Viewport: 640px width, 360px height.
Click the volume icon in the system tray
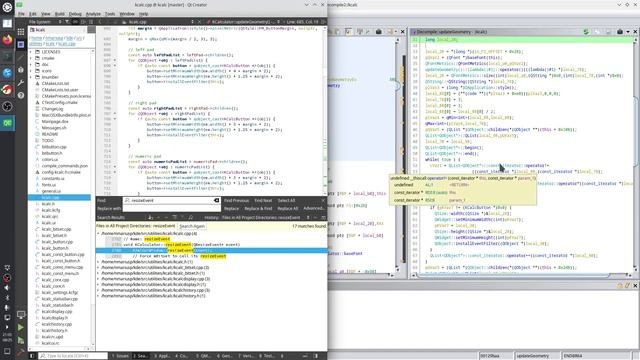(x=7, y=288)
